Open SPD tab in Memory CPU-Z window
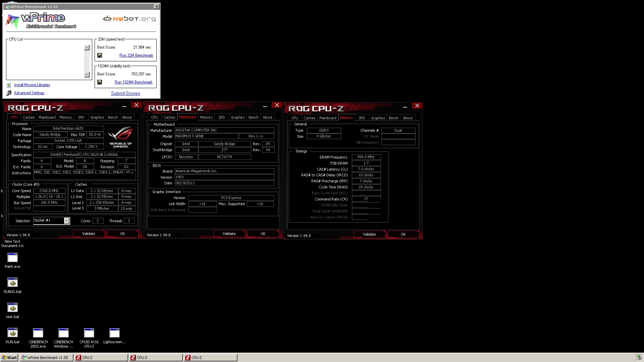644x362 pixels. point(362,118)
